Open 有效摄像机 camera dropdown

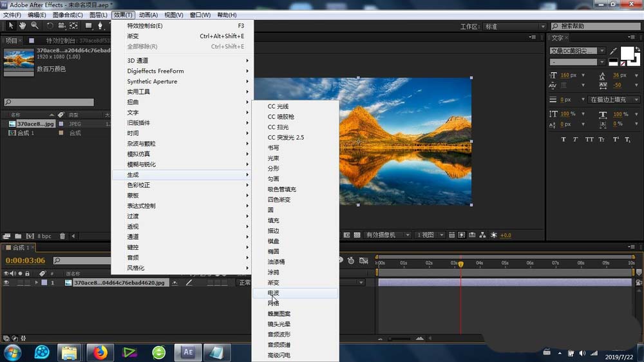pos(387,235)
